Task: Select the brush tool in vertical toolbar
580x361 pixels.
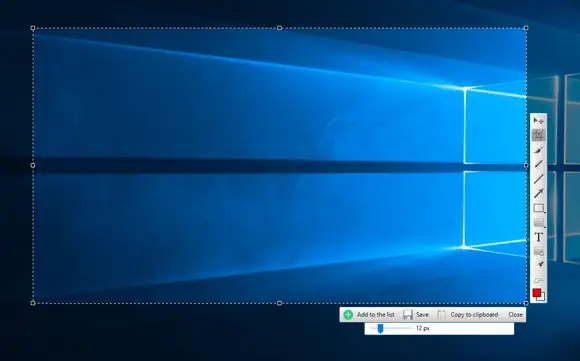Action: pyautogui.click(x=538, y=149)
